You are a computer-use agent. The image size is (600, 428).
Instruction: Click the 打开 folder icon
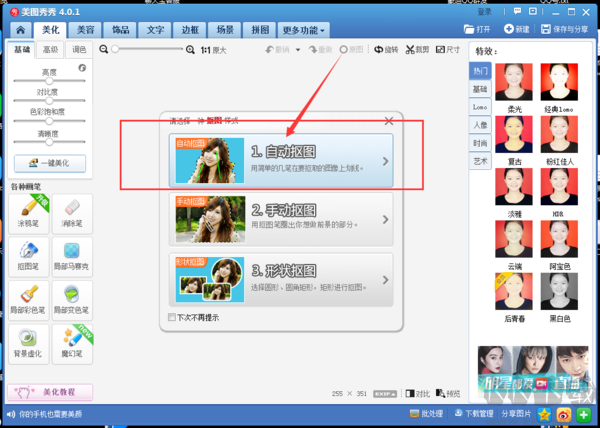click(x=469, y=29)
